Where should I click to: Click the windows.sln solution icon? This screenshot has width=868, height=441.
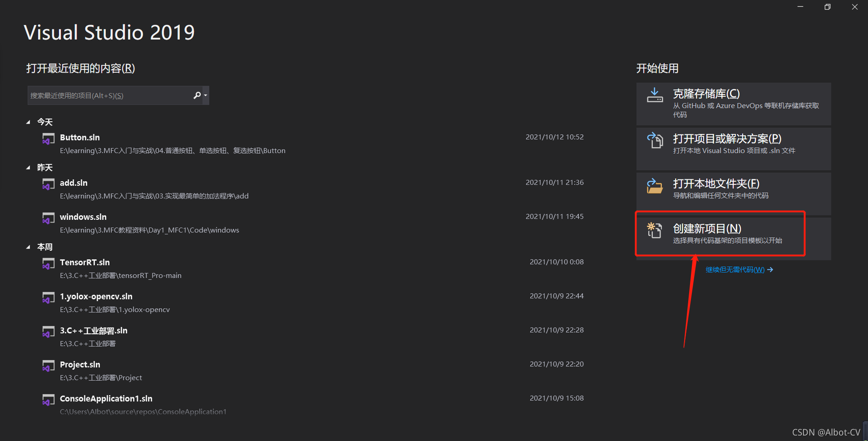pyautogui.click(x=48, y=218)
